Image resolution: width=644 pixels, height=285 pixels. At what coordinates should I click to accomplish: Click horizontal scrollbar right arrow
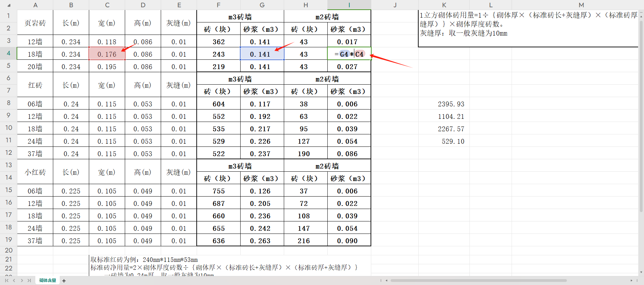pyautogui.click(x=632, y=281)
